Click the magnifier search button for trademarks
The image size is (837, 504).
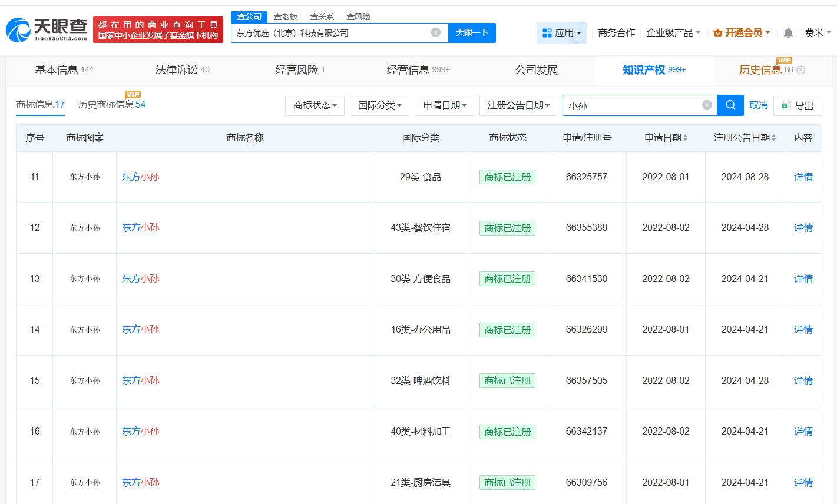[730, 105]
